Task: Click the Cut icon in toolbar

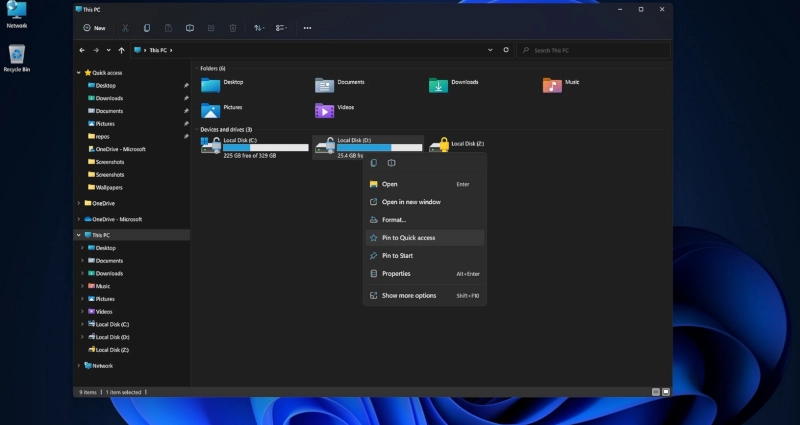Action: 125,28
